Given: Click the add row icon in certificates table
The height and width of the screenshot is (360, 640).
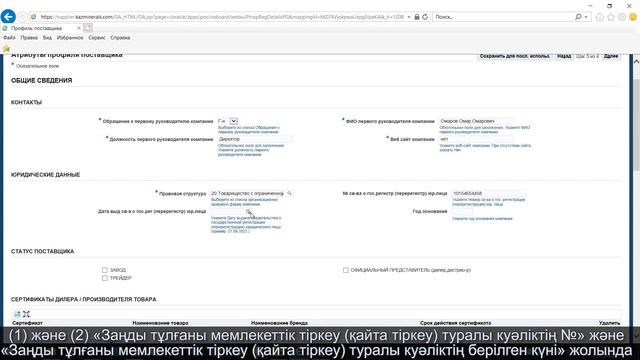Looking at the screenshot, I should tap(17, 314).
